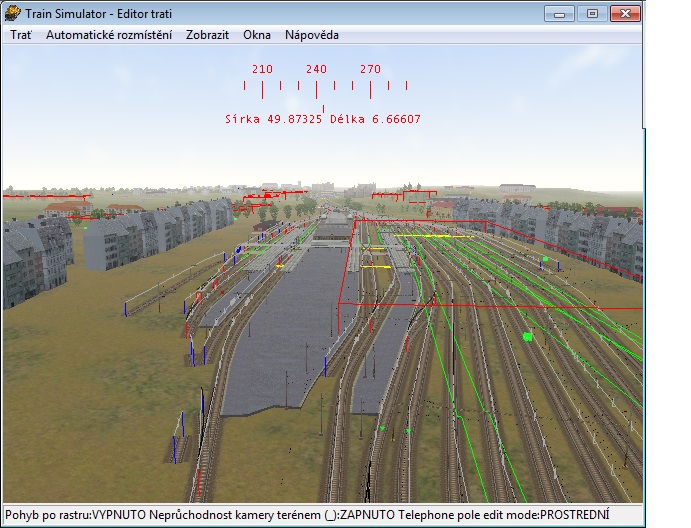Open the Okna menu
Viewport: 691px width, 528px height.
click(x=257, y=34)
